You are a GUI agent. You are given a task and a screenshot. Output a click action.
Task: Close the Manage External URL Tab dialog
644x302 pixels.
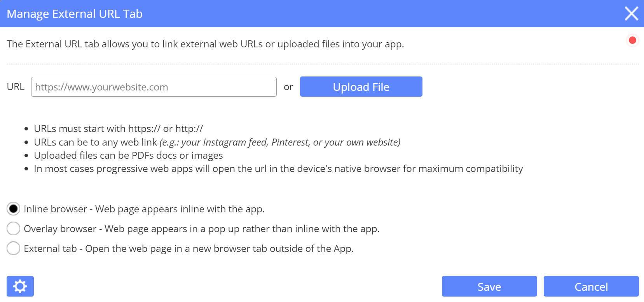click(631, 14)
